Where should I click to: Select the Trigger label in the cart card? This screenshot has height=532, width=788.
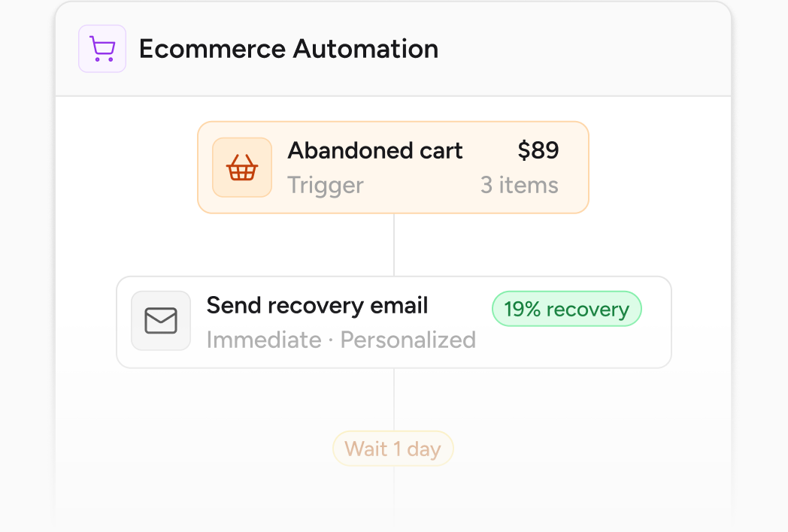tap(325, 185)
